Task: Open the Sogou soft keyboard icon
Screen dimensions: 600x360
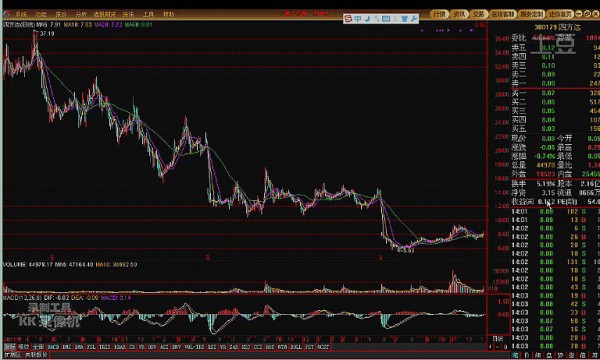Action: (x=386, y=18)
